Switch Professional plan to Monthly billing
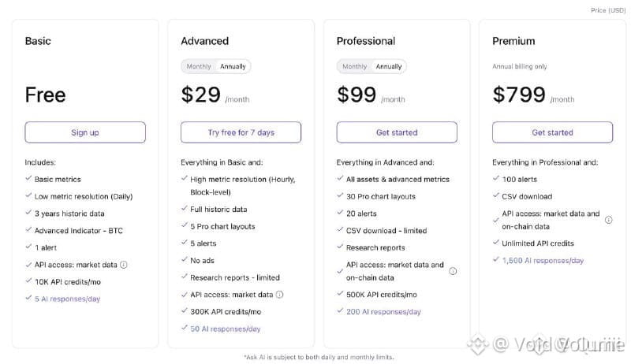The width and height of the screenshot is (631, 364). (354, 66)
